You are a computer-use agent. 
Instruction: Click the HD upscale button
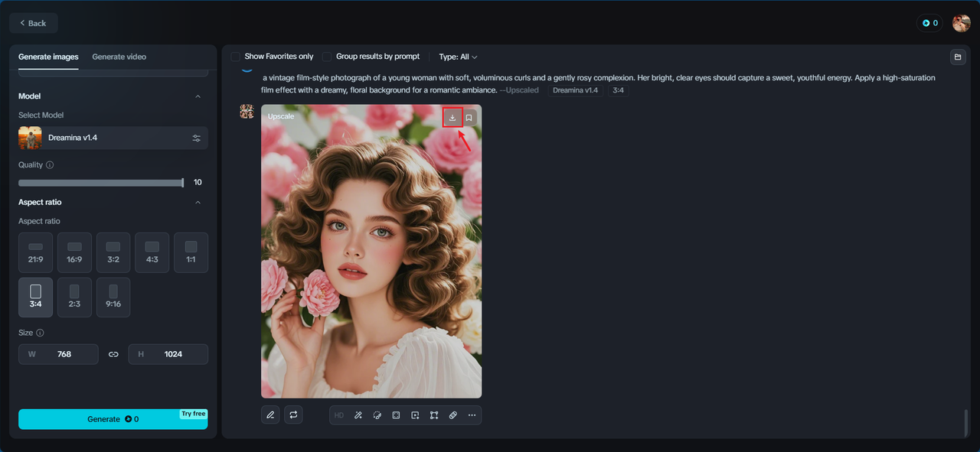(x=339, y=415)
